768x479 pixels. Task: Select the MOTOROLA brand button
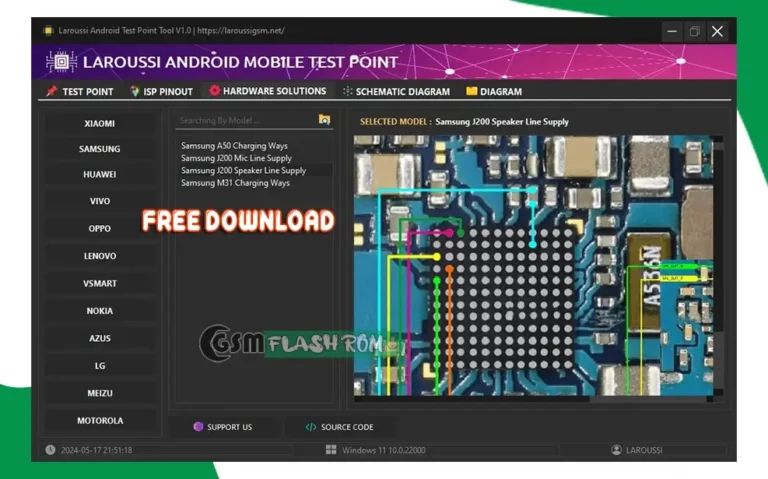click(99, 421)
